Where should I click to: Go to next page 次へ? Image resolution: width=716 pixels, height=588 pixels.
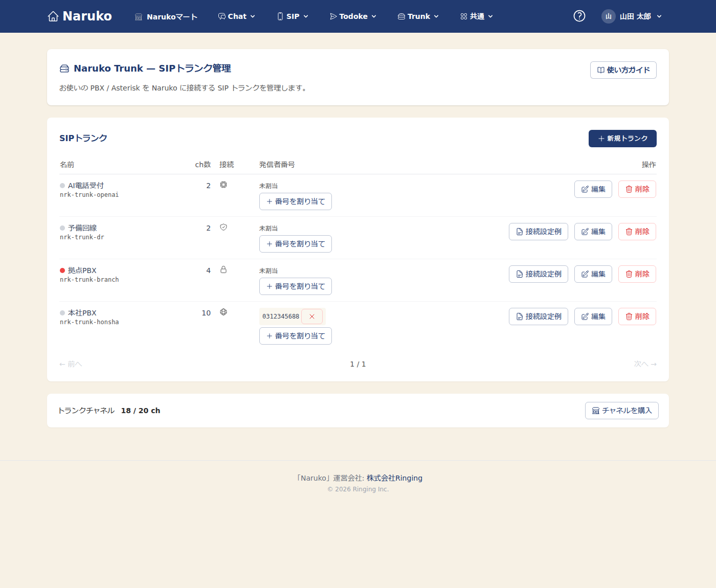[645, 364]
